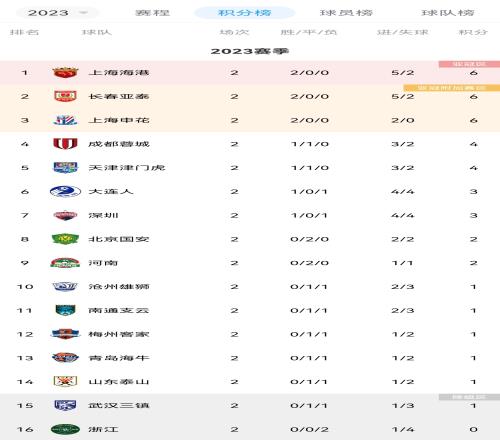The width and height of the screenshot is (500, 440).
Task: Click 河南 goals value 1/1
Action: (403, 263)
